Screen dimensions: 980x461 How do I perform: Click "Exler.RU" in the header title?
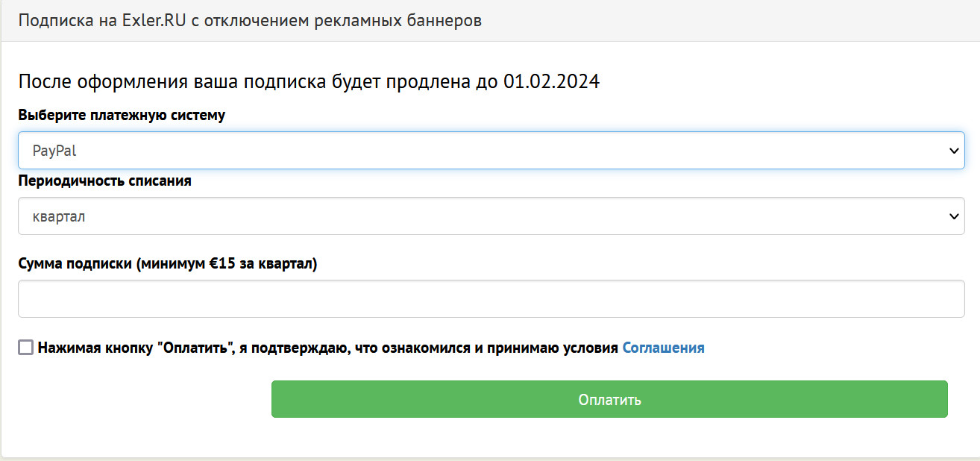[x=153, y=21]
